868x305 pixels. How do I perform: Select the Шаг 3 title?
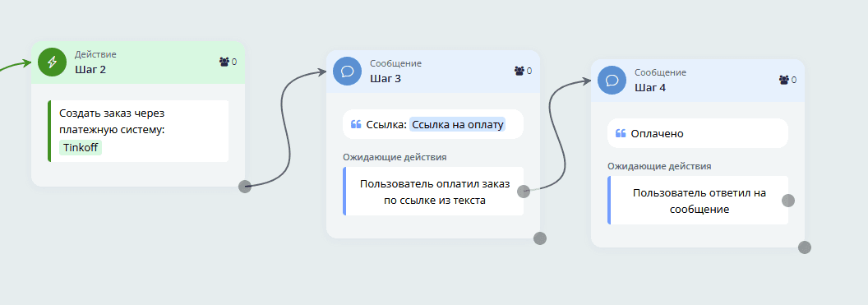pos(386,78)
